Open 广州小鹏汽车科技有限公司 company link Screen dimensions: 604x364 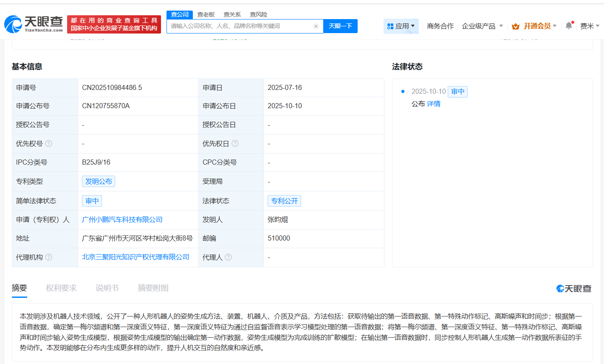pyautogui.click(x=122, y=220)
